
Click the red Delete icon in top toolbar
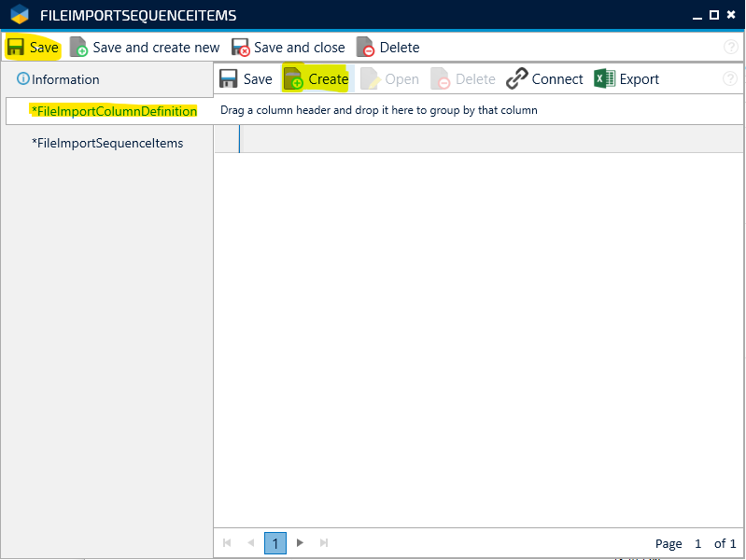366,48
